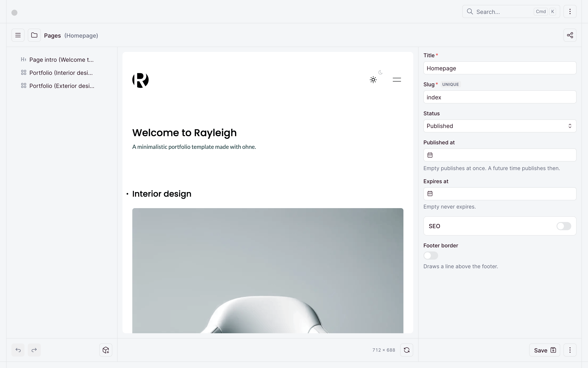Image resolution: width=588 pixels, height=368 pixels.
Task: Focus the Search field
Action: (x=511, y=11)
